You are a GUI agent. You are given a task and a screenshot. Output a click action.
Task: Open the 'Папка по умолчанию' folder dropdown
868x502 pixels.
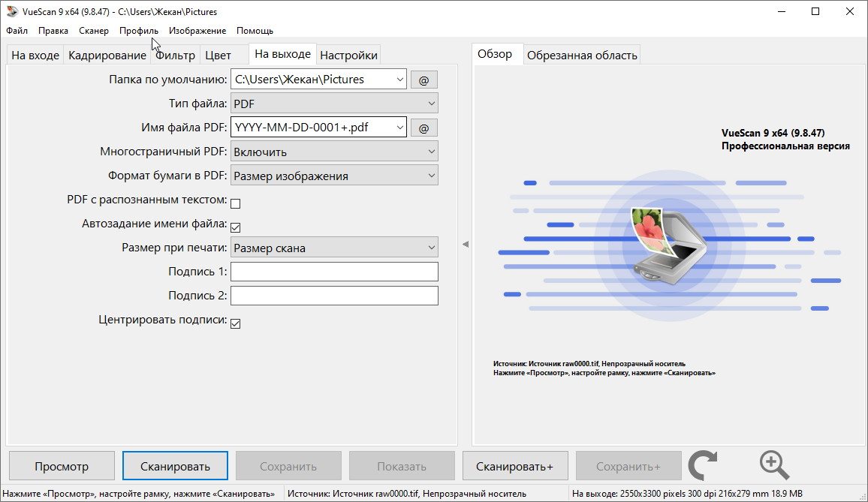coord(399,80)
